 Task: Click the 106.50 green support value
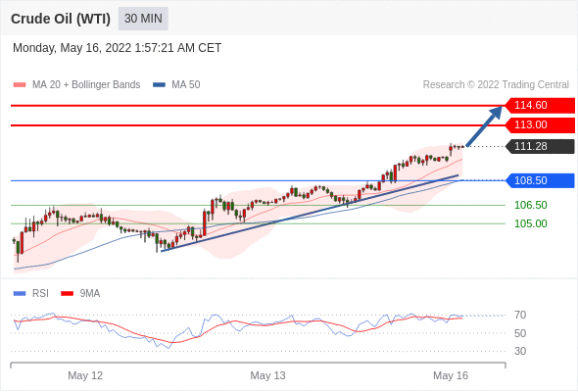click(x=530, y=205)
